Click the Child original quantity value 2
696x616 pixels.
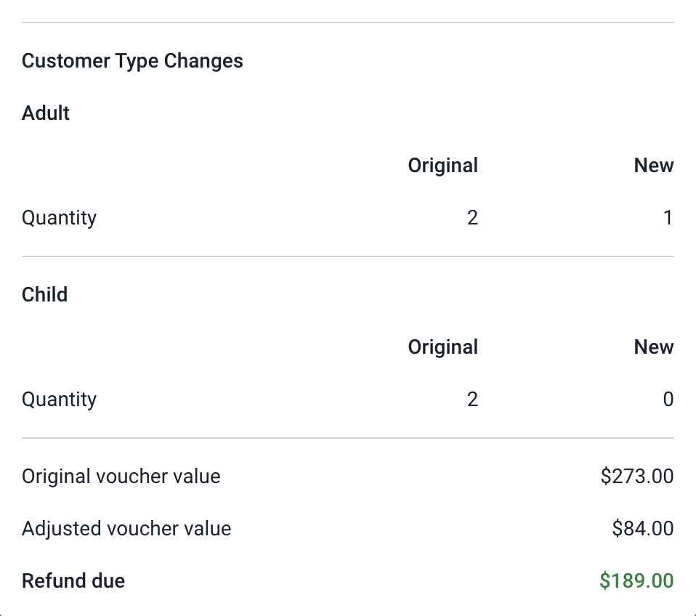(x=472, y=400)
